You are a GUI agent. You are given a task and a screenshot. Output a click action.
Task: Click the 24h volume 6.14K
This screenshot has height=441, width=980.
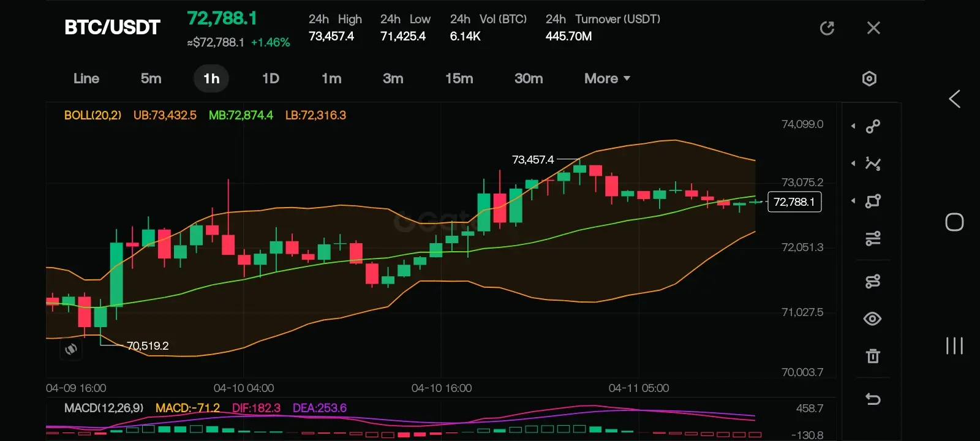(x=465, y=36)
